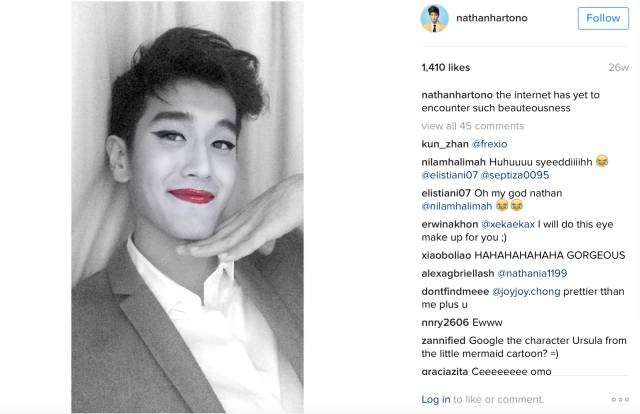
Task: Expand view all 45 comments
Action: coord(472,126)
